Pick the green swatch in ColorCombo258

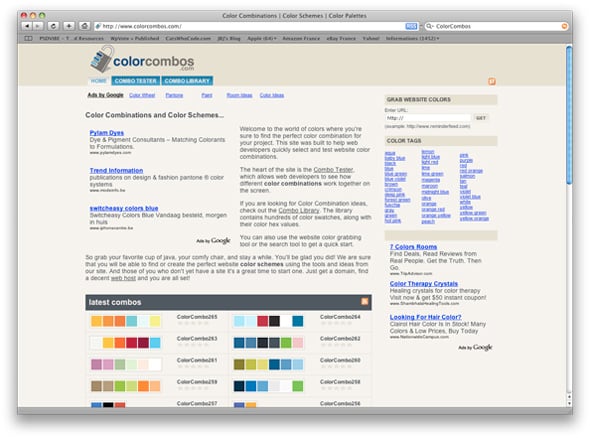(x=298, y=386)
